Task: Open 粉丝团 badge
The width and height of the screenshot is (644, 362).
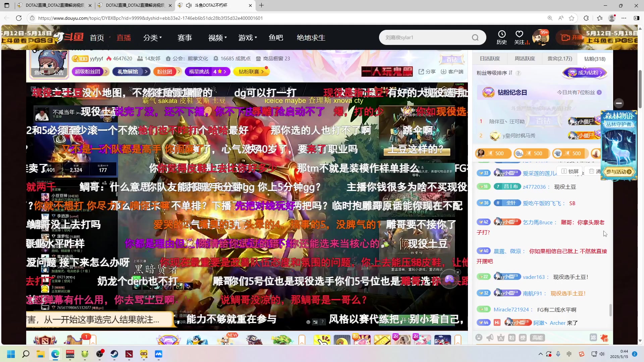Action: 167,71
